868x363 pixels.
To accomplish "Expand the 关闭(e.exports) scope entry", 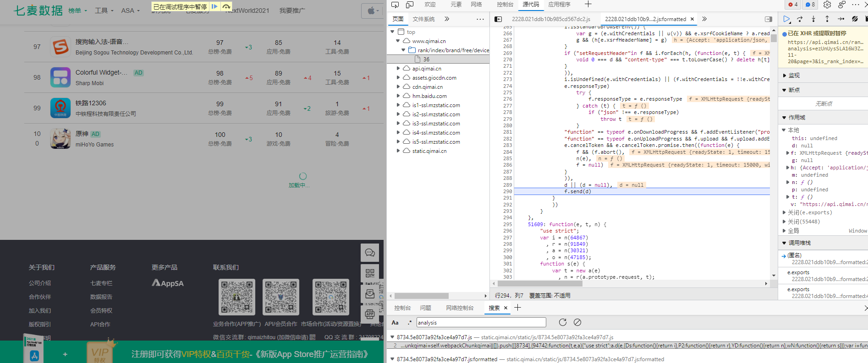I will click(x=784, y=212).
